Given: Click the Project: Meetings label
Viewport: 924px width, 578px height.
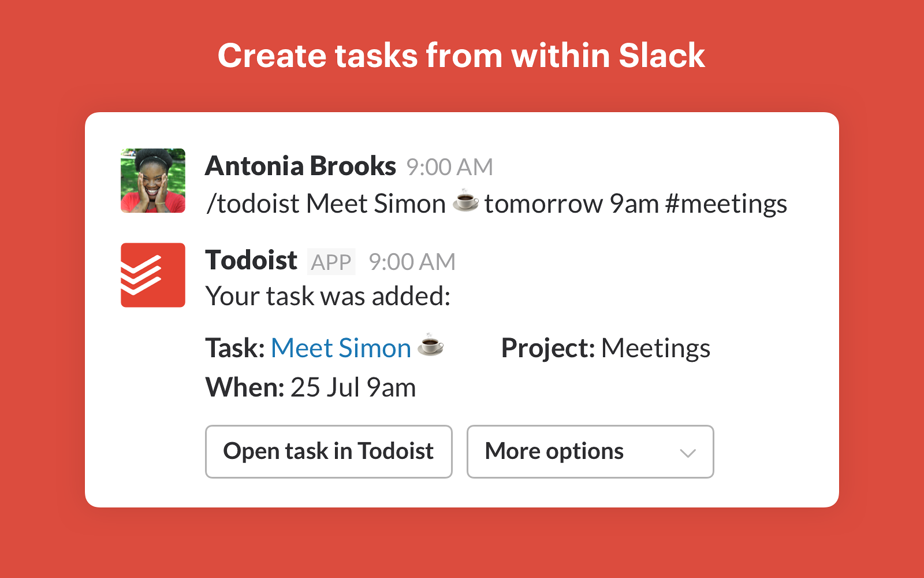Looking at the screenshot, I should point(605,348).
